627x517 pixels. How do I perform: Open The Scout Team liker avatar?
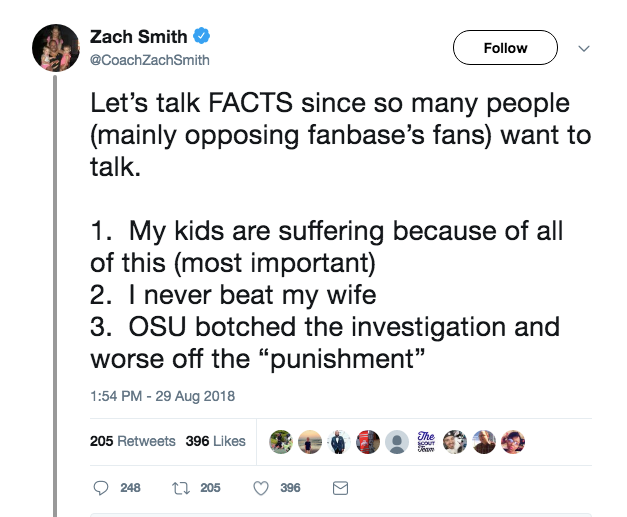point(426,441)
